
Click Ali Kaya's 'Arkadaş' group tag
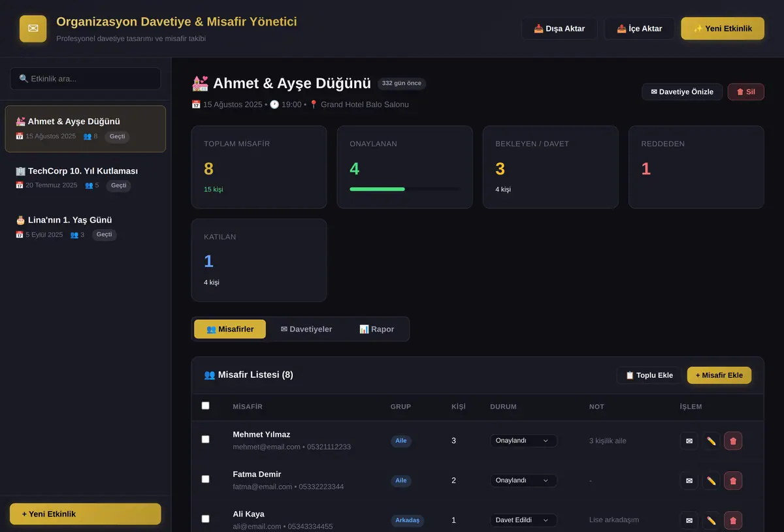(407, 520)
